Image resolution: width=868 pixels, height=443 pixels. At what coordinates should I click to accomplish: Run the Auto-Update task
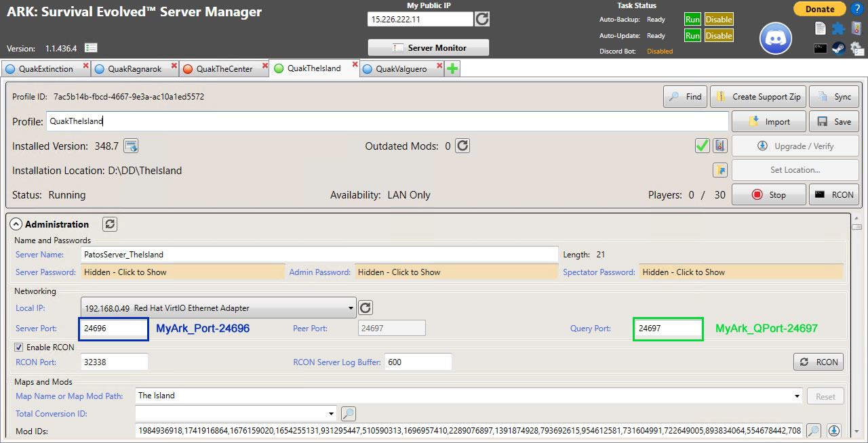pyautogui.click(x=692, y=35)
